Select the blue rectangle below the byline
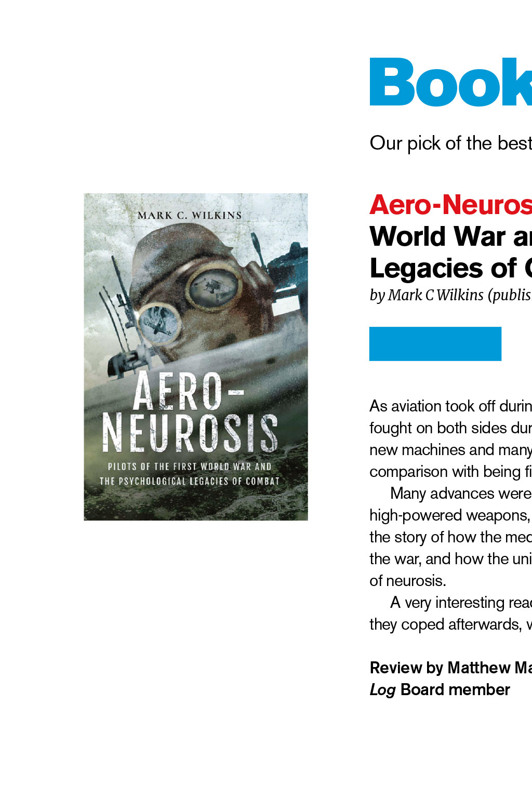The width and height of the screenshot is (532, 798). (x=435, y=343)
